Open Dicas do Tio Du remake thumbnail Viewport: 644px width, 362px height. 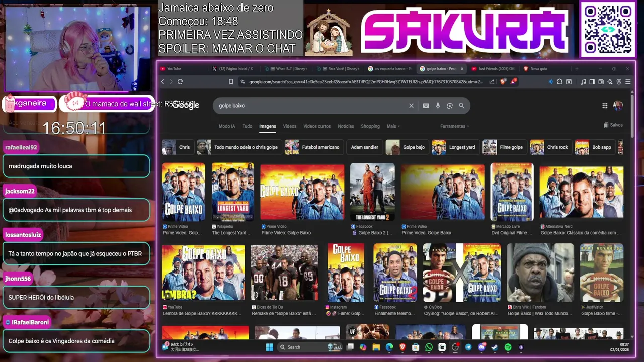(x=284, y=273)
